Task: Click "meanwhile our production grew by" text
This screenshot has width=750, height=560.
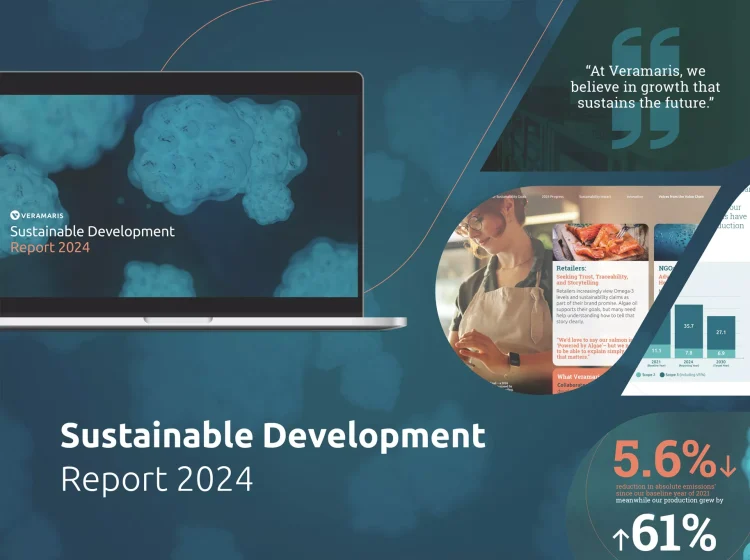Action: (669, 500)
